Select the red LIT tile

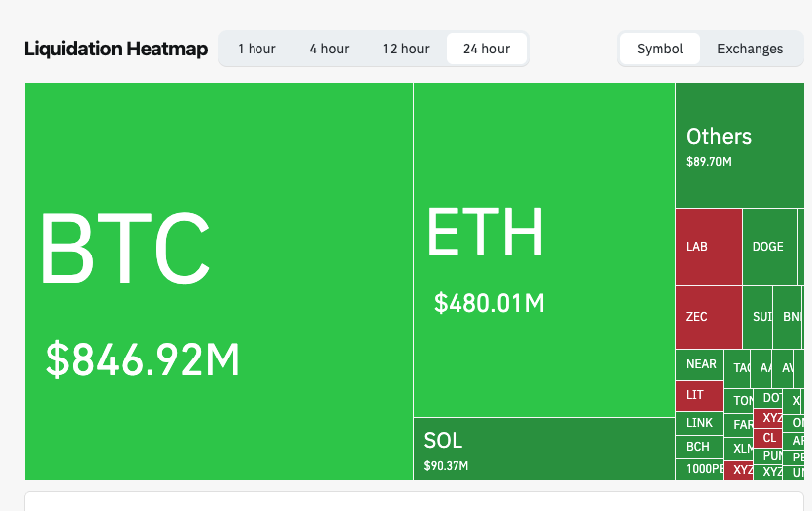coord(699,396)
